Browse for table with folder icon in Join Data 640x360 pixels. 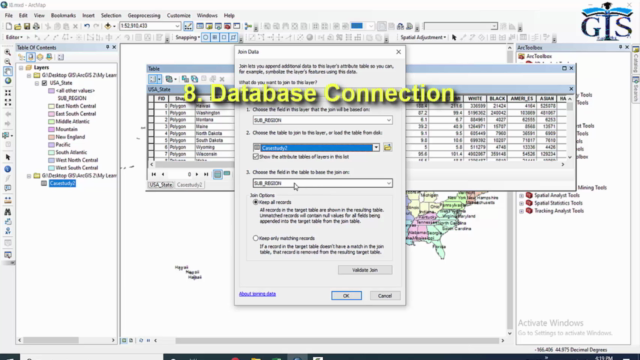tap(387, 147)
